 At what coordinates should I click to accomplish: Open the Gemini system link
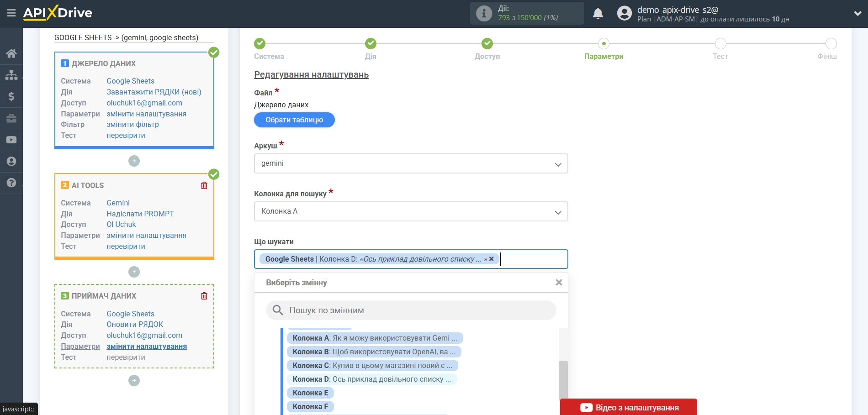(118, 203)
